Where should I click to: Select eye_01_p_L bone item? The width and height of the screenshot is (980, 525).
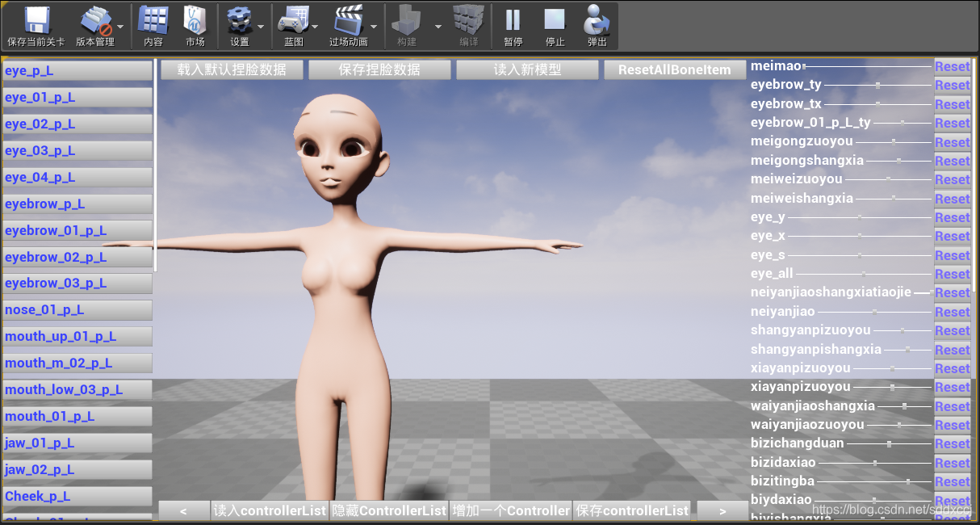click(x=77, y=98)
